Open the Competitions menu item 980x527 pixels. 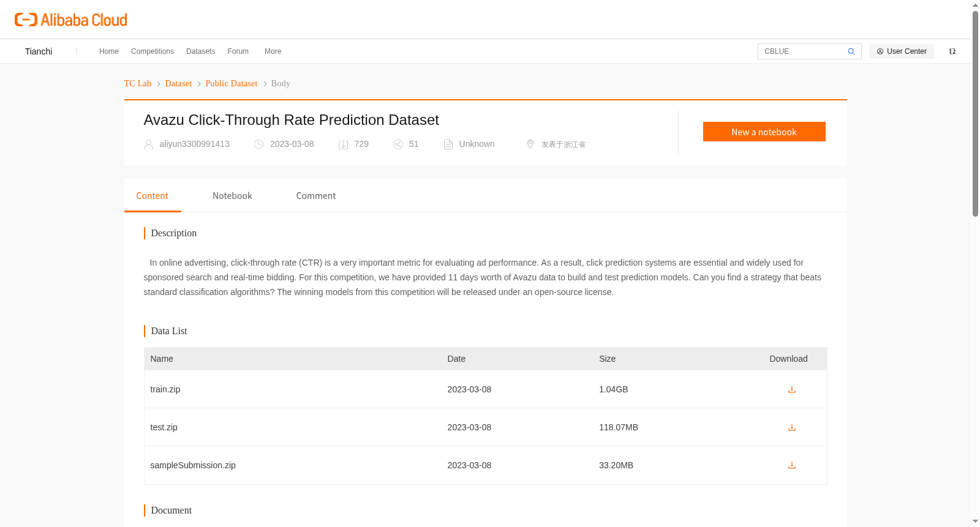(x=153, y=51)
